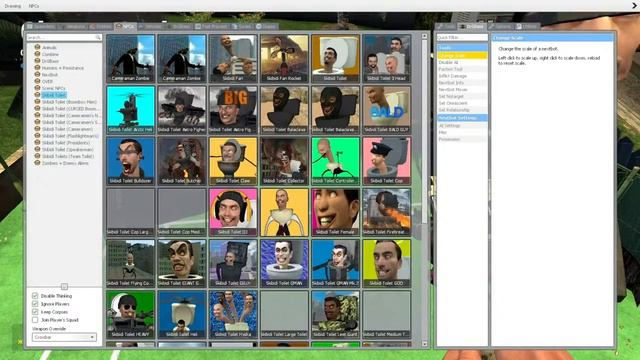Spawn Skibidi Toilet Leet Guard
The image size is (640, 360).
(x=336, y=315)
